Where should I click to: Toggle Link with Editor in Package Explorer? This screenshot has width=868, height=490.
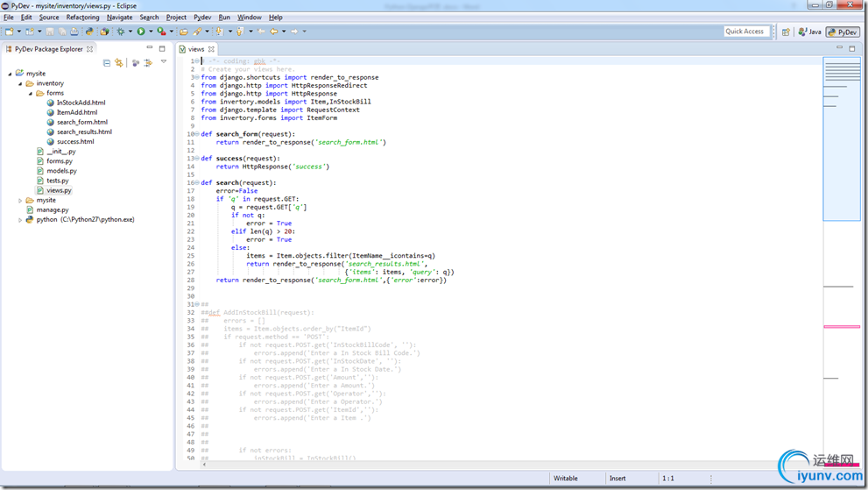[119, 62]
